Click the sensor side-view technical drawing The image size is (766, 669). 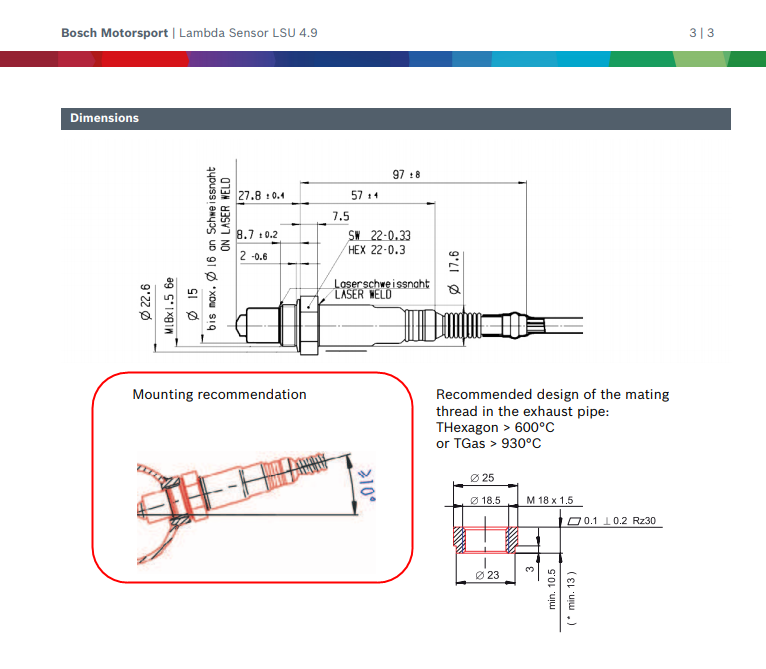[x=409, y=324]
